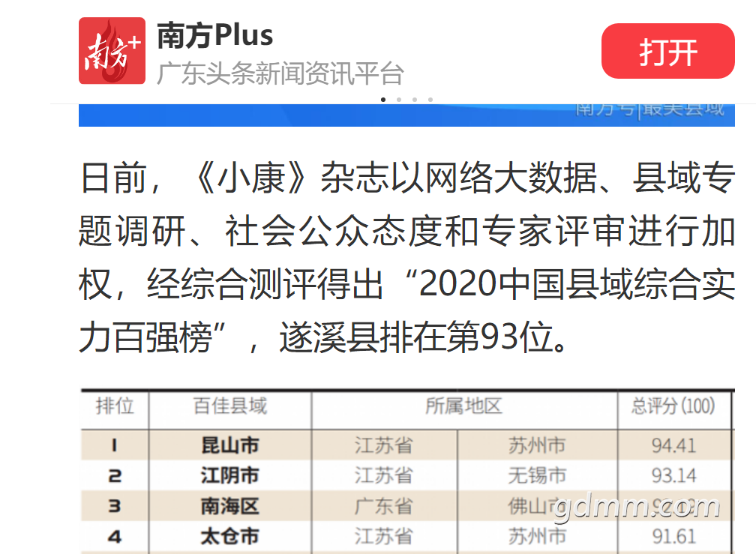Select 昆山市 in the ranking table
756x554 pixels.
[229, 445]
